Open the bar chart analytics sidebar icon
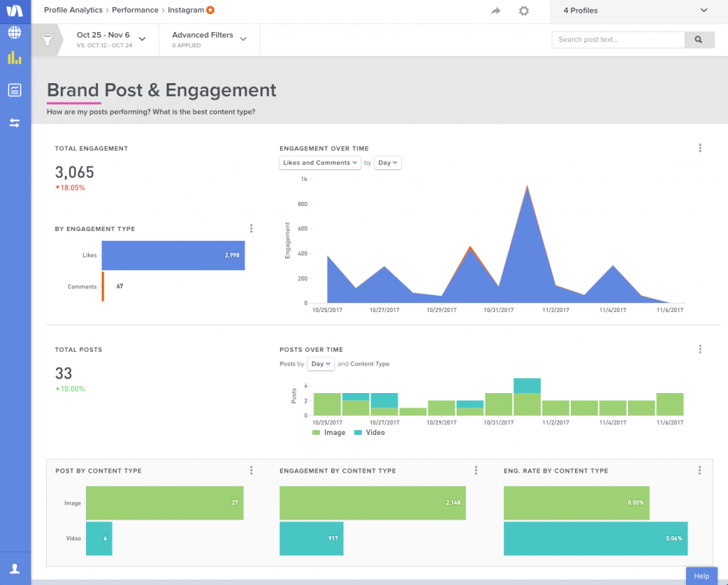Screen dimensions: 728x585 pyautogui.click(x=14, y=58)
